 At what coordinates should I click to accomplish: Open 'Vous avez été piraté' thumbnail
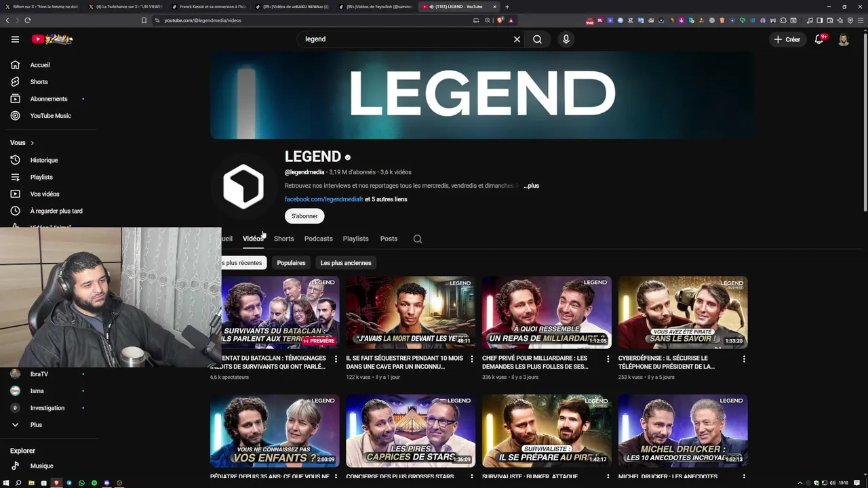[683, 312]
